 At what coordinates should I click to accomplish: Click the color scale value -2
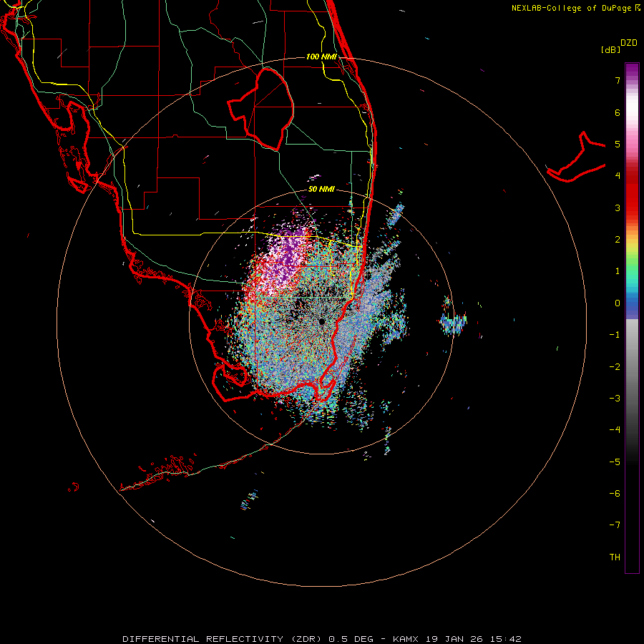pos(615,367)
